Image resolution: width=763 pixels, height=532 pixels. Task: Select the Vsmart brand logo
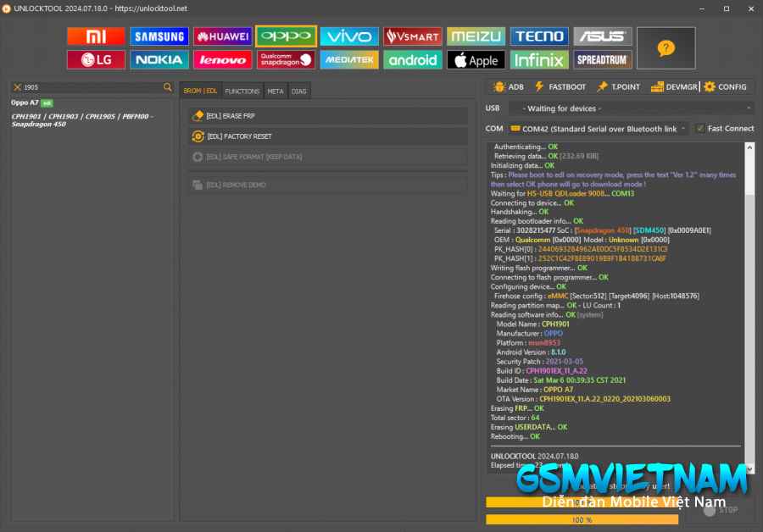(413, 36)
